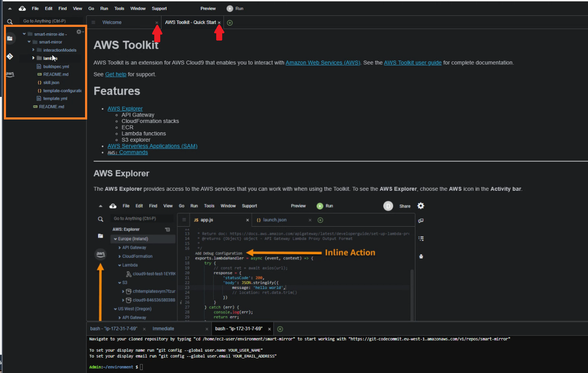588x373 pixels.
Task: Follow the AWS: Commands link
Action: pyautogui.click(x=128, y=152)
